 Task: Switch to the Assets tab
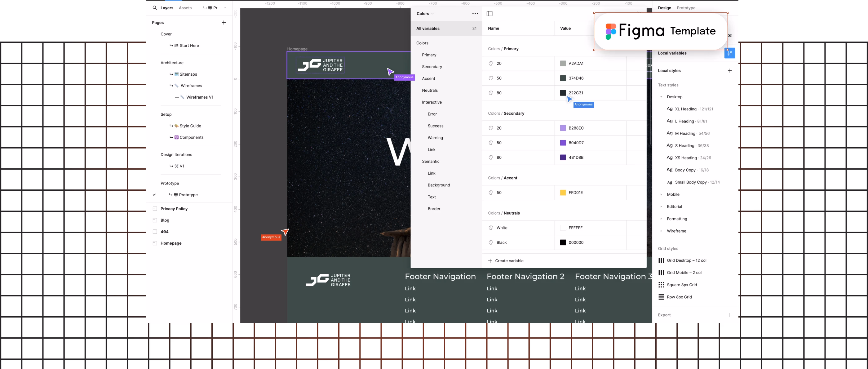[x=185, y=8]
